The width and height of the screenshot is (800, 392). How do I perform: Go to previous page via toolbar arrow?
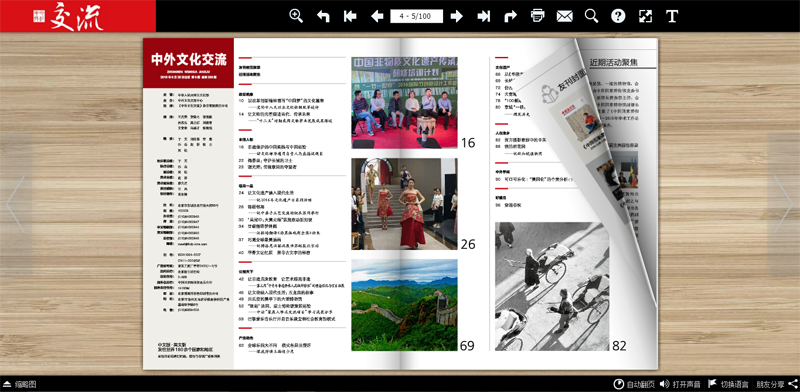pyautogui.click(x=377, y=16)
